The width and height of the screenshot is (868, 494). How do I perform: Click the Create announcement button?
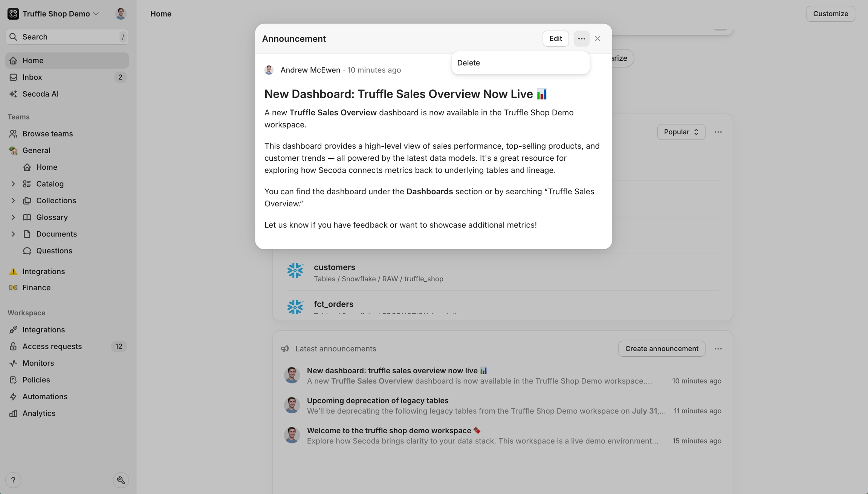click(661, 348)
